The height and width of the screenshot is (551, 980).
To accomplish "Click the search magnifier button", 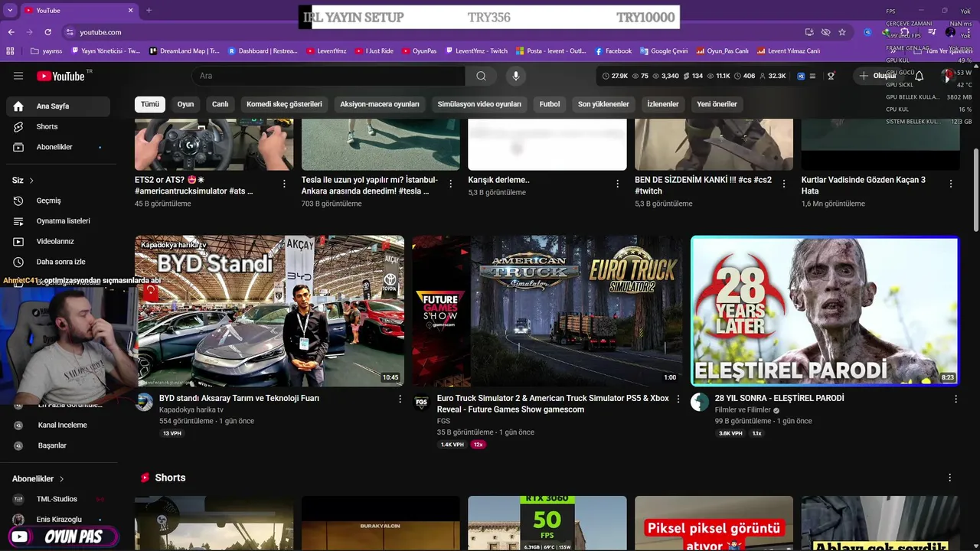I will coord(481,76).
